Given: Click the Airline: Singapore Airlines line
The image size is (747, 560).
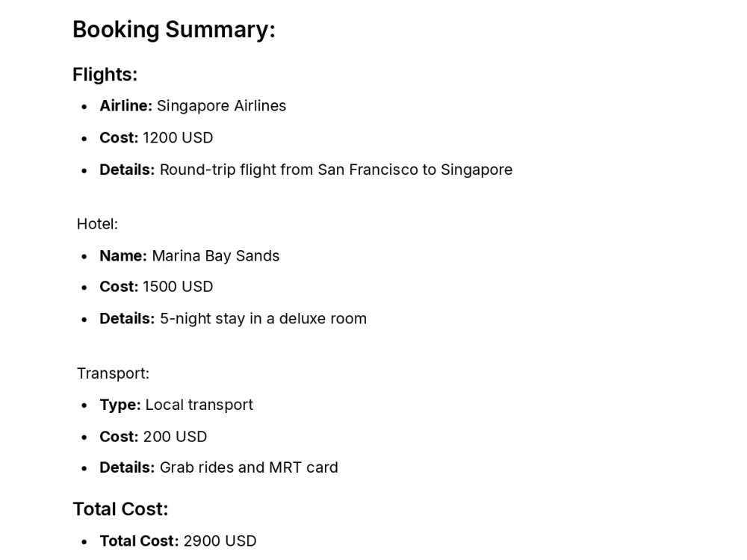Looking at the screenshot, I should pos(193,106).
